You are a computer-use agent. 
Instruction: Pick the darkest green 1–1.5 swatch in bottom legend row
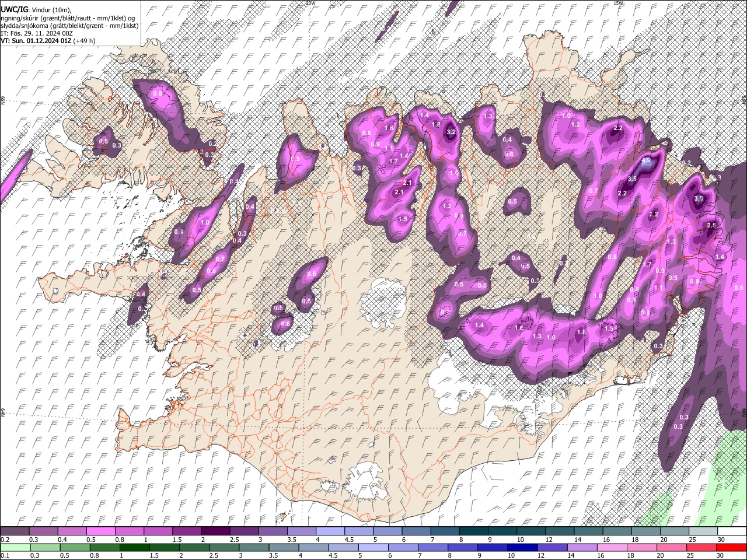click(x=134, y=547)
